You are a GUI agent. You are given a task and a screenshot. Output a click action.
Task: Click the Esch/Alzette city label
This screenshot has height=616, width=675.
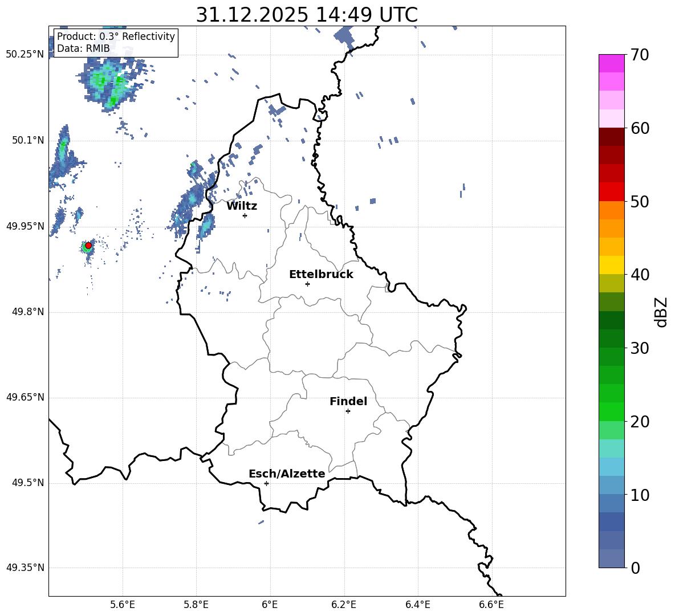point(287,474)
